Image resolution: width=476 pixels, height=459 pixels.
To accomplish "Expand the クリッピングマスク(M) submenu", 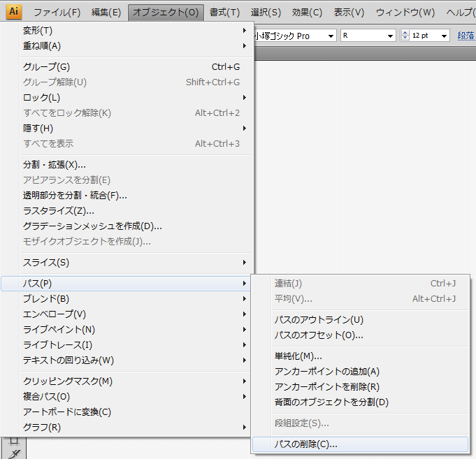I will [x=68, y=381].
